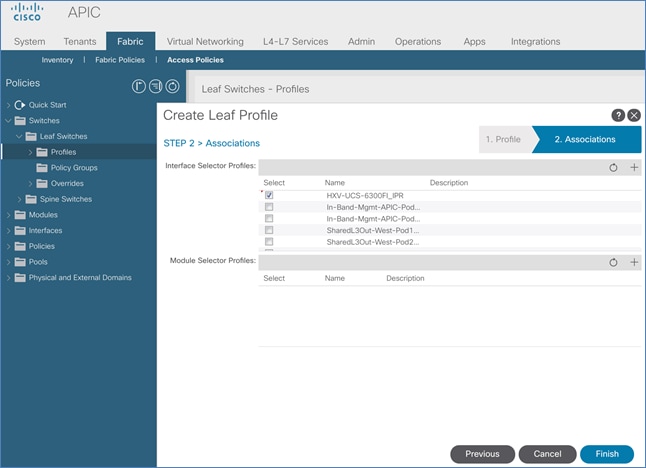The width and height of the screenshot is (646, 468).
Task: Click the Switches folder icon
Action: [20, 121]
